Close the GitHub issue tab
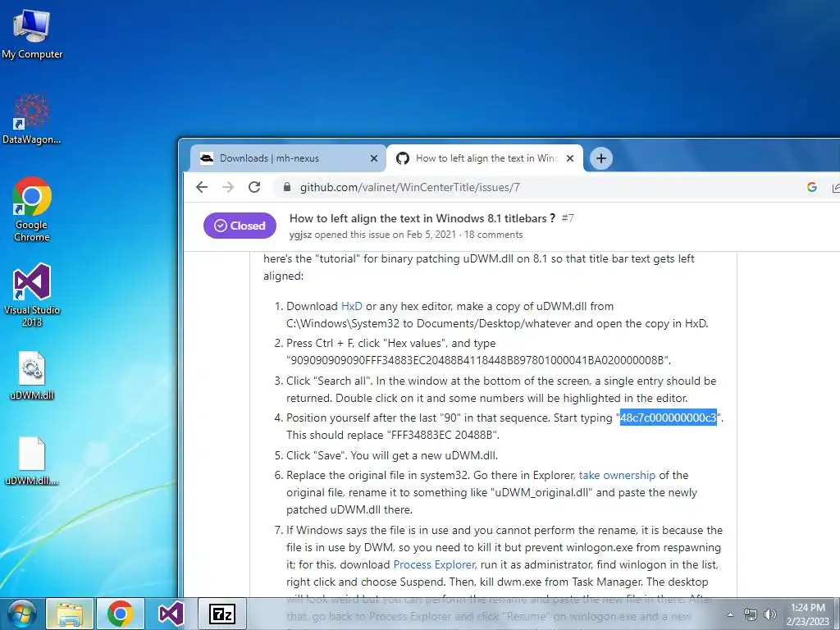Image resolution: width=840 pixels, height=630 pixels. [x=570, y=158]
